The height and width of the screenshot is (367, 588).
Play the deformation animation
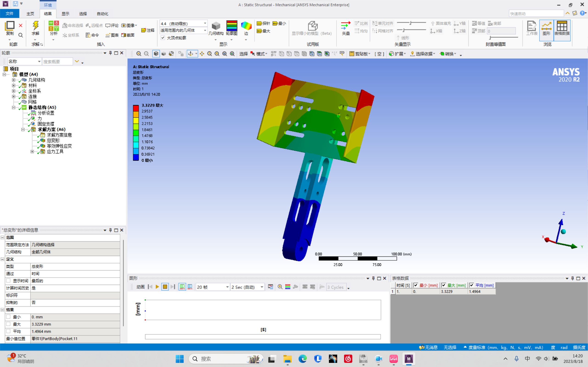pos(157,287)
